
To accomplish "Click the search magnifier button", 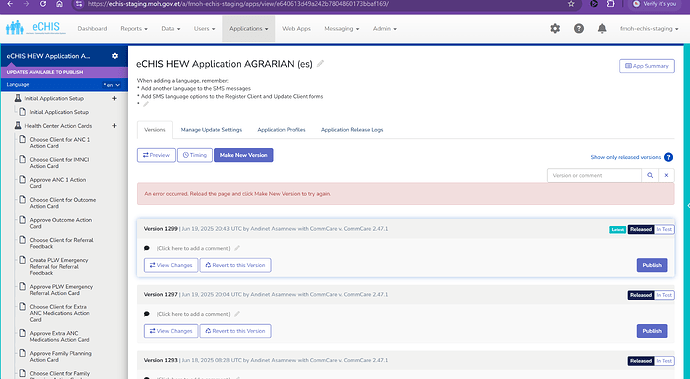I will (x=650, y=175).
